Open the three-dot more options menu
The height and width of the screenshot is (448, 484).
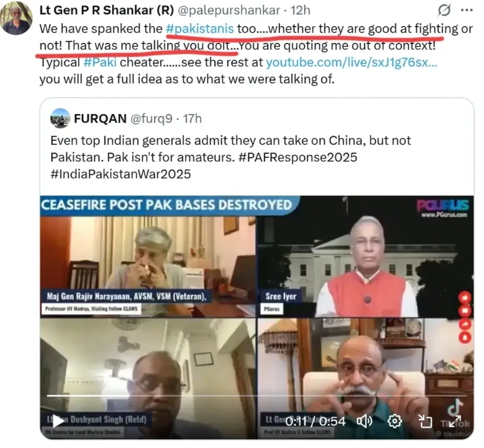click(467, 10)
